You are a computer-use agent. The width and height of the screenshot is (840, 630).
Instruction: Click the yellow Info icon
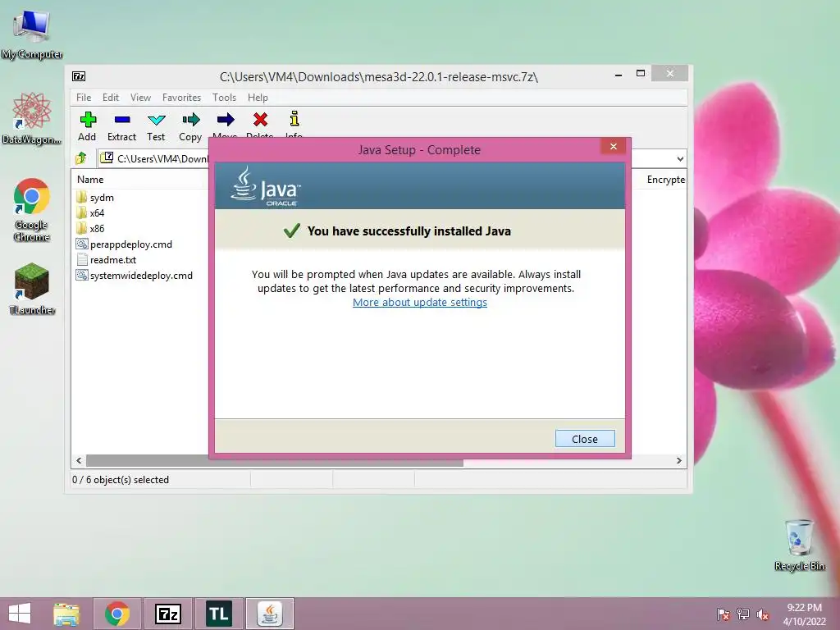(294, 118)
